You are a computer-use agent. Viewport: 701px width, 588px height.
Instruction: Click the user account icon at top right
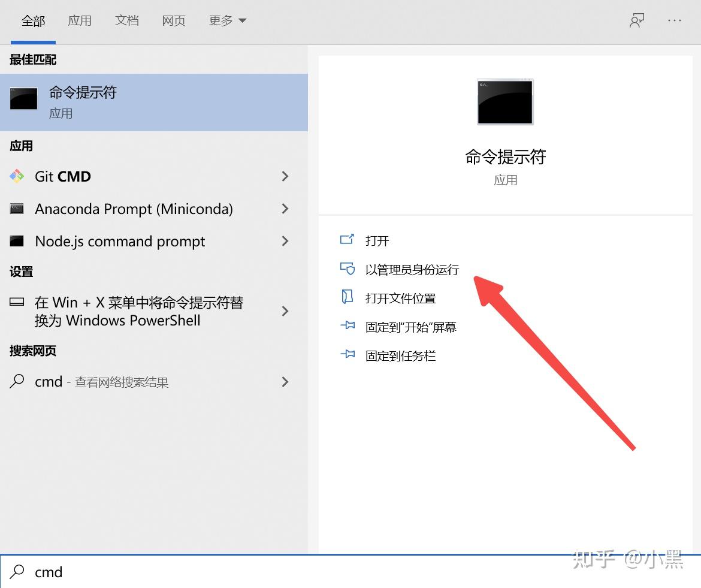click(637, 20)
